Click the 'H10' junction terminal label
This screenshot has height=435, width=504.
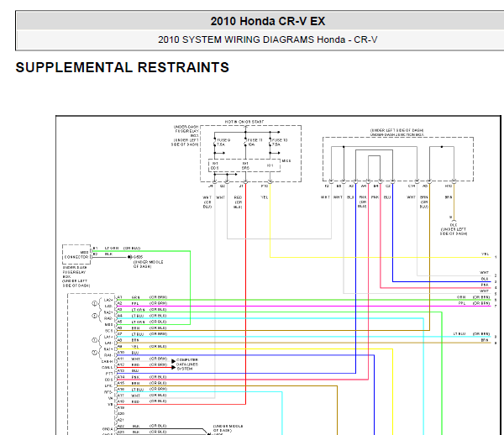point(448,186)
